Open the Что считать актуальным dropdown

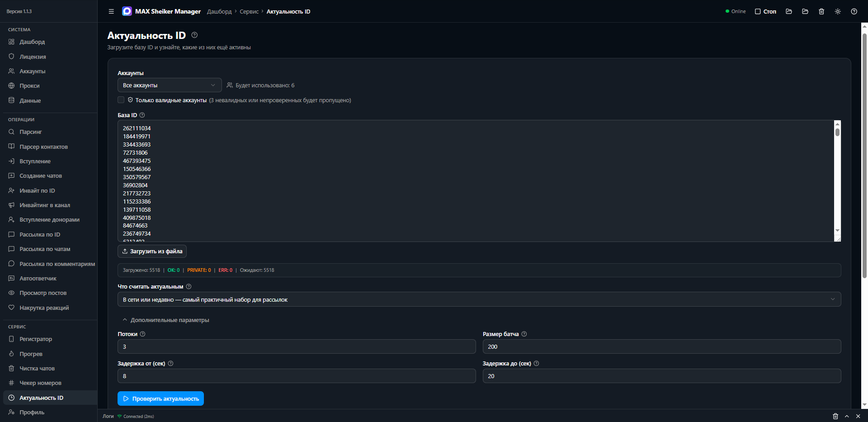click(x=479, y=299)
